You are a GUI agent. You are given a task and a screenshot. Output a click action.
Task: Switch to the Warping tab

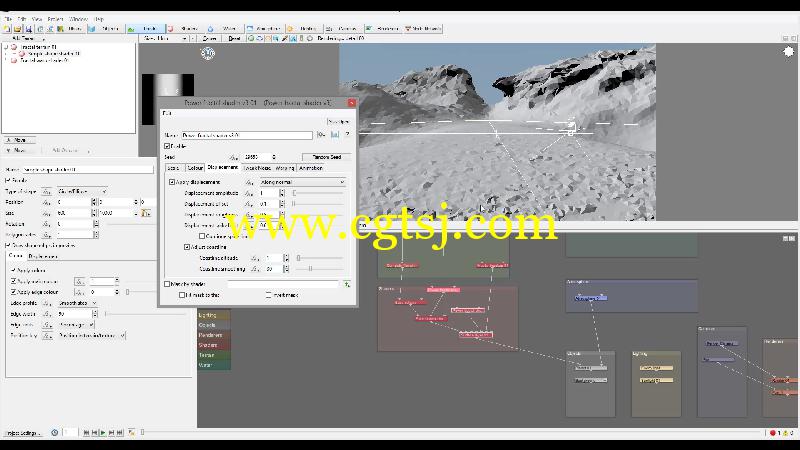285,168
